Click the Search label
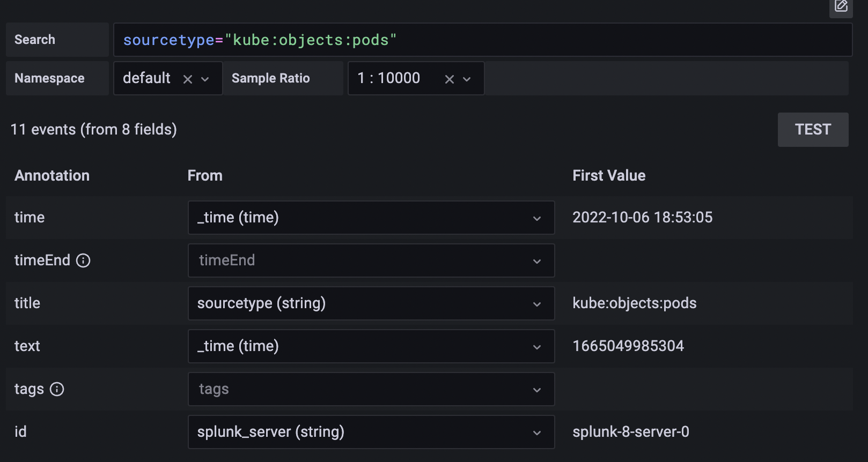 (x=35, y=40)
